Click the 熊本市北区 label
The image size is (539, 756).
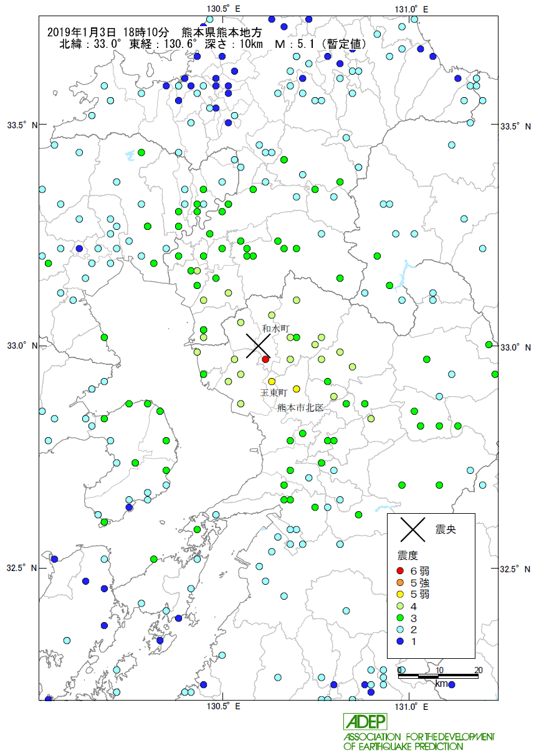coord(301,408)
